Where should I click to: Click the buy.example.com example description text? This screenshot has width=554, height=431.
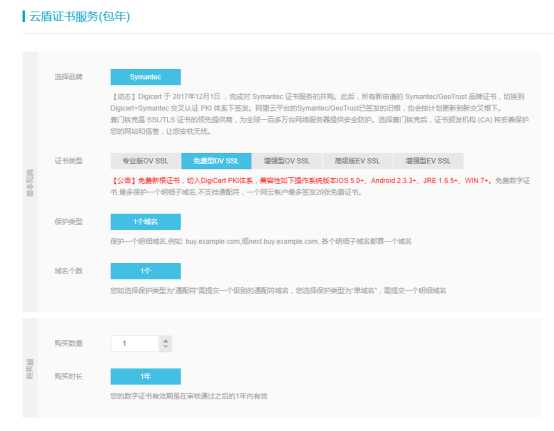pyautogui.click(x=261, y=241)
